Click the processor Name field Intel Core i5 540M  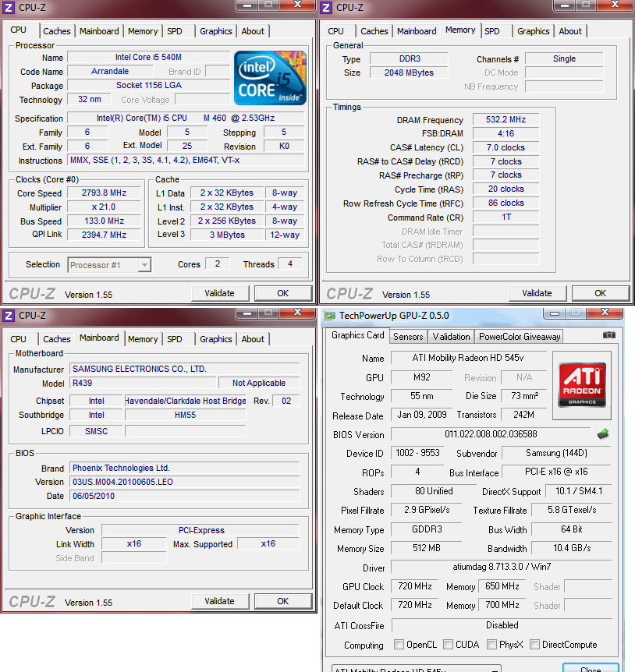tap(148, 57)
